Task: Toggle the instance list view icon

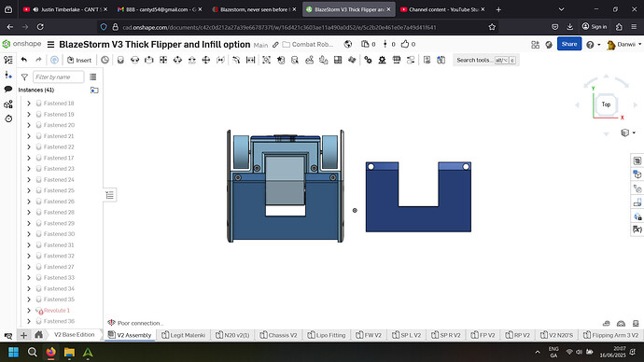Action: [93, 77]
